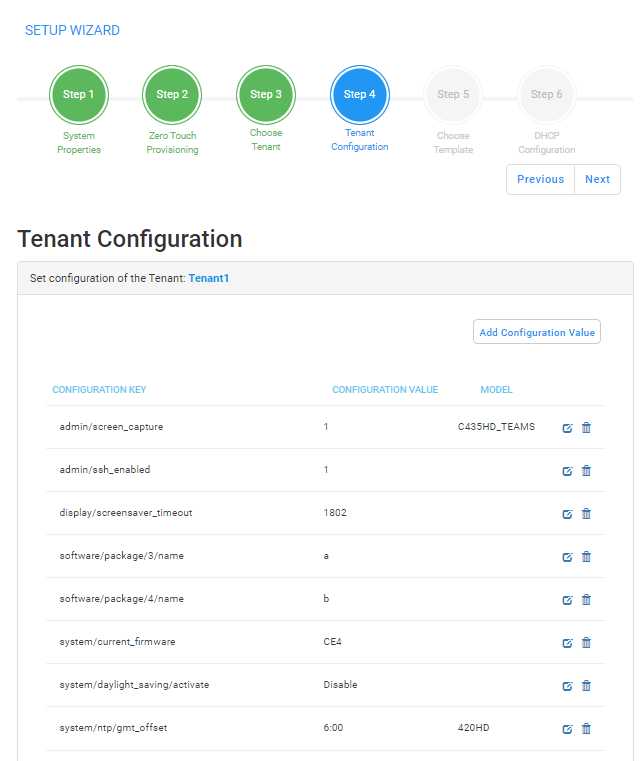Click the Add Configuration Value button
This screenshot has width=643, height=761.
tap(537, 332)
